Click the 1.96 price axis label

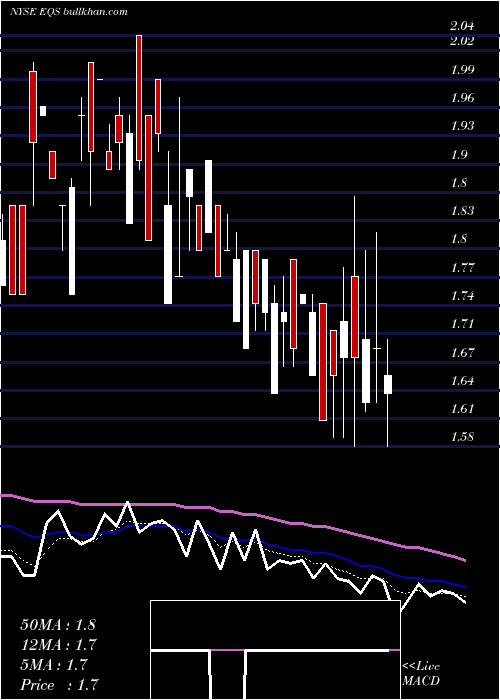pos(462,97)
